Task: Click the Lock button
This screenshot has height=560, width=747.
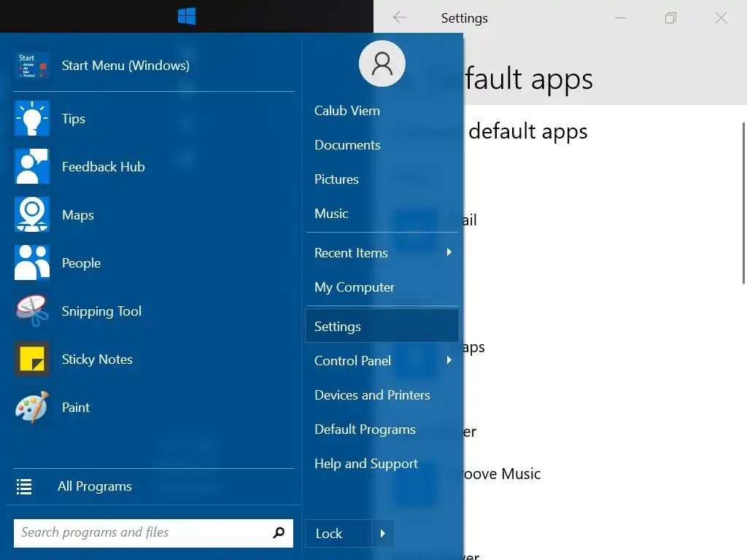Action: tap(338, 533)
